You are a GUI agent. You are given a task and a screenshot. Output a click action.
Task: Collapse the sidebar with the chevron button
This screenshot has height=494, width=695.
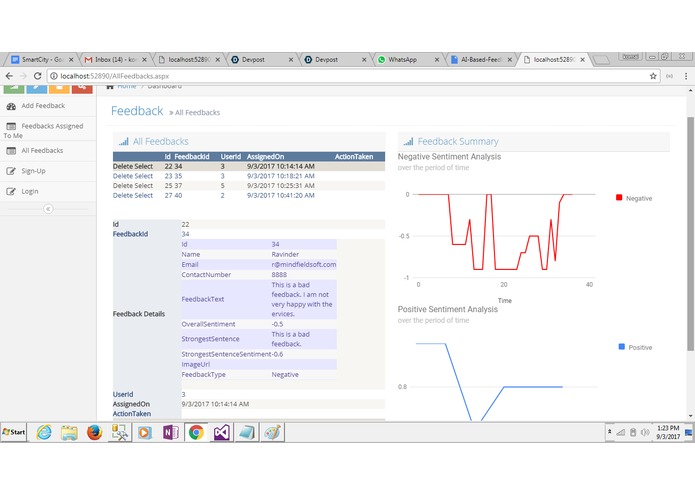click(48, 209)
